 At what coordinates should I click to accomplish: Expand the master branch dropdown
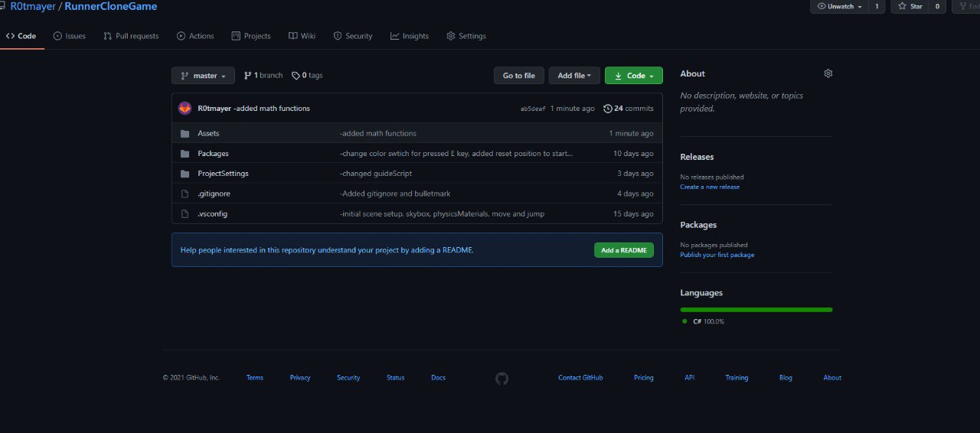click(x=203, y=76)
